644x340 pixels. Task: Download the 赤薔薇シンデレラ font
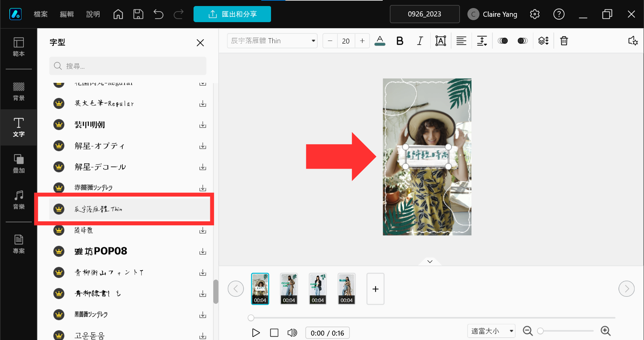pyautogui.click(x=203, y=188)
